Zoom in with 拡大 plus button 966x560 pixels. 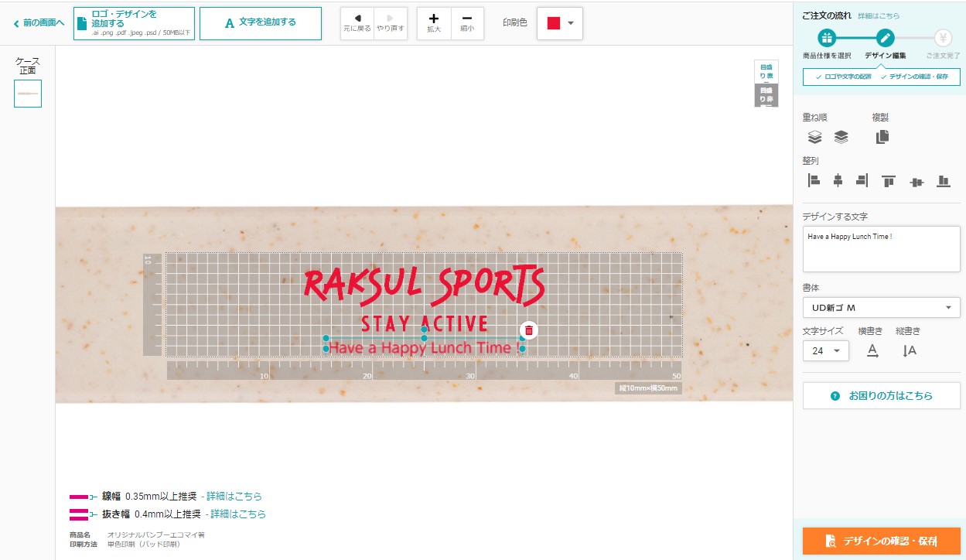[x=434, y=23]
